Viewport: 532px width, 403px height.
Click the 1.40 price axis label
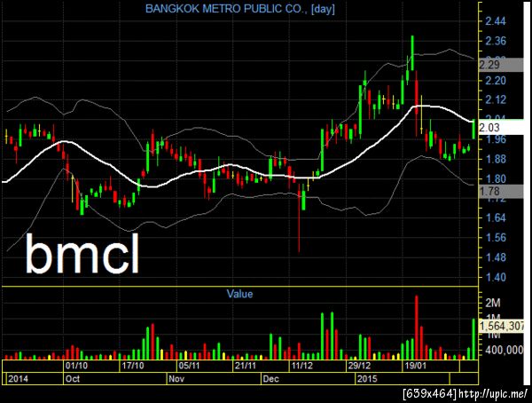pyautogui.click(x=496, y=277)
